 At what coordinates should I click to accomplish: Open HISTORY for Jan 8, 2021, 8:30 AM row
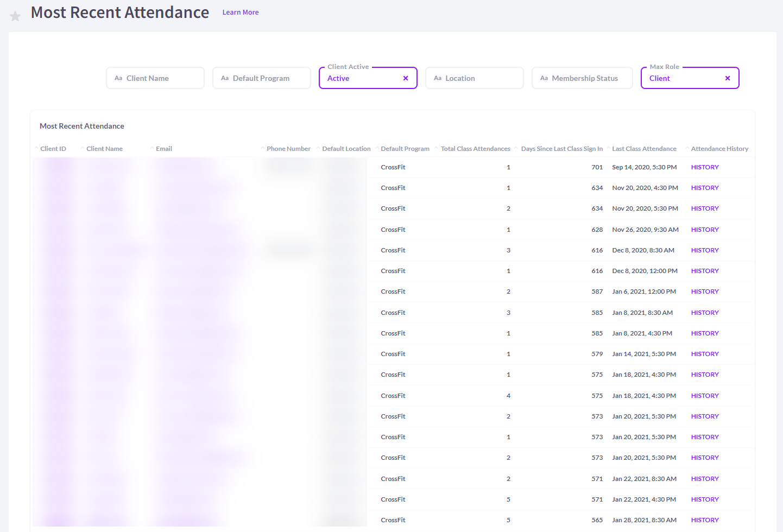(705, 313)
